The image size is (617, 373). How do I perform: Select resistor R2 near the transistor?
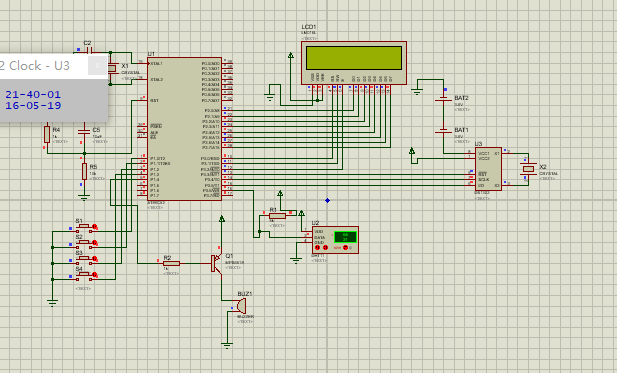(171, 263)
